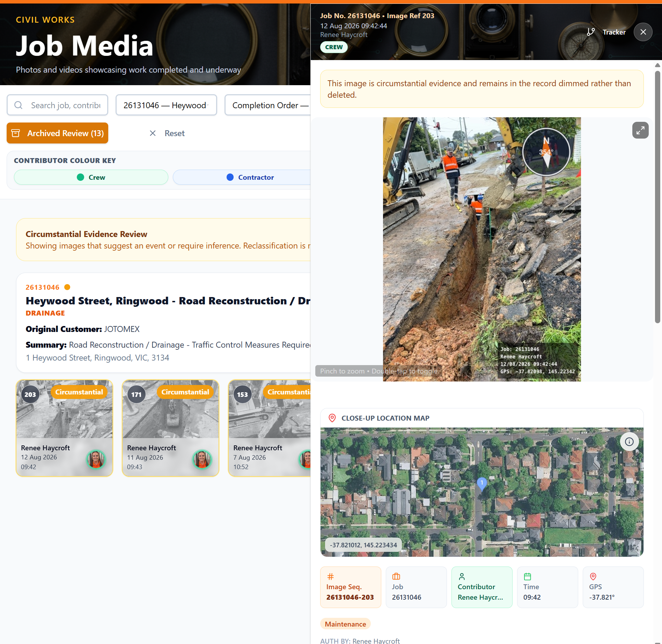Click the DRAINAGE category label

click(x=45, y=313)
